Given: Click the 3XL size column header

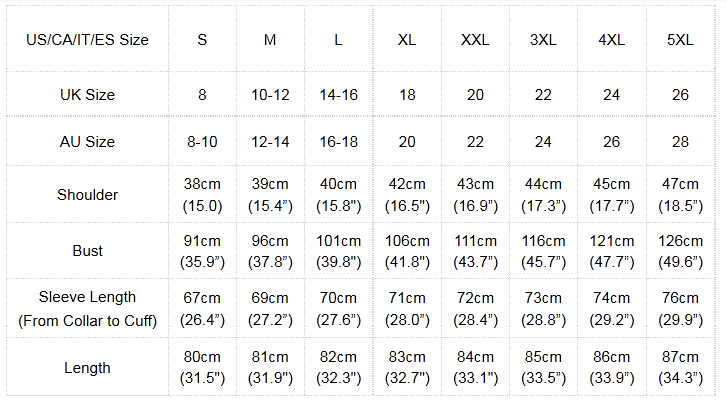Looking at the screenshot, I should click(543, 40).
